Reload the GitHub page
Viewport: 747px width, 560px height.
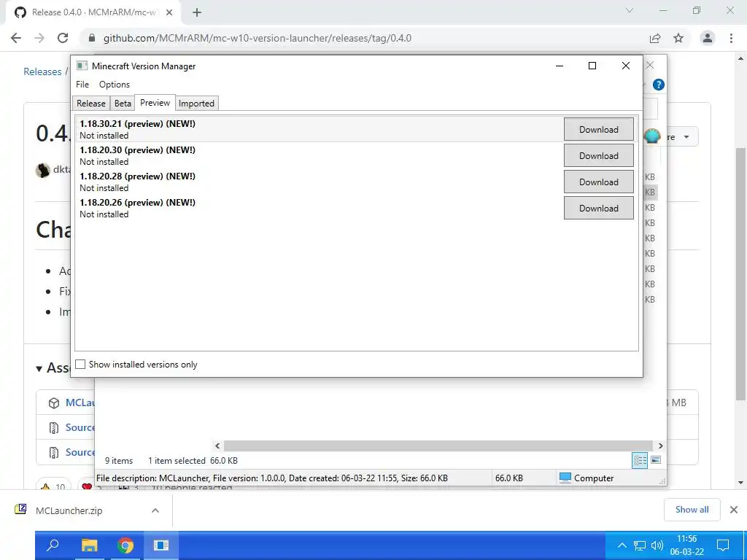[63, 38]
